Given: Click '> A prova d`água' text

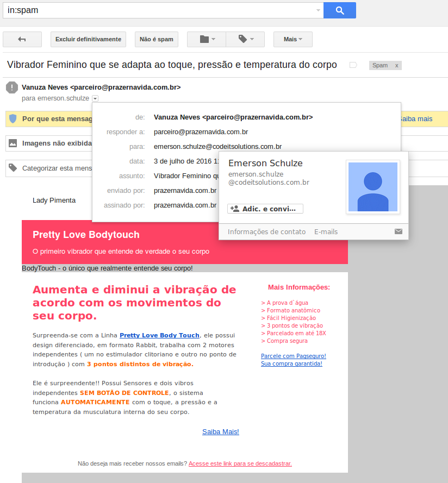Looking at the screenshot, I should pos(284,303).
